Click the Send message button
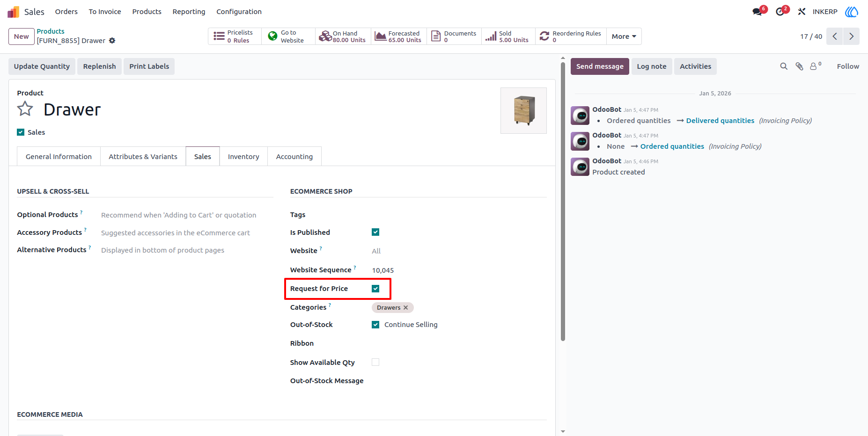This screenshot has width=868, height=436. click(600, 66)
